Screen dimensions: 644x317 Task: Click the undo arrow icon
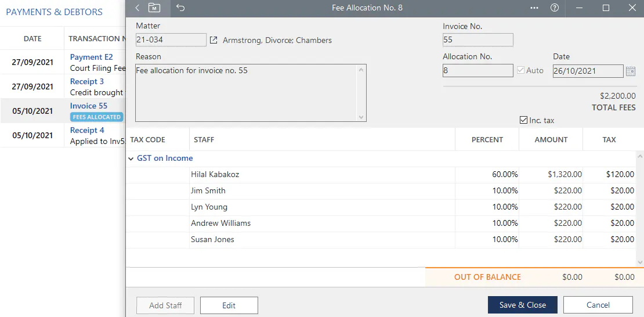180,8
